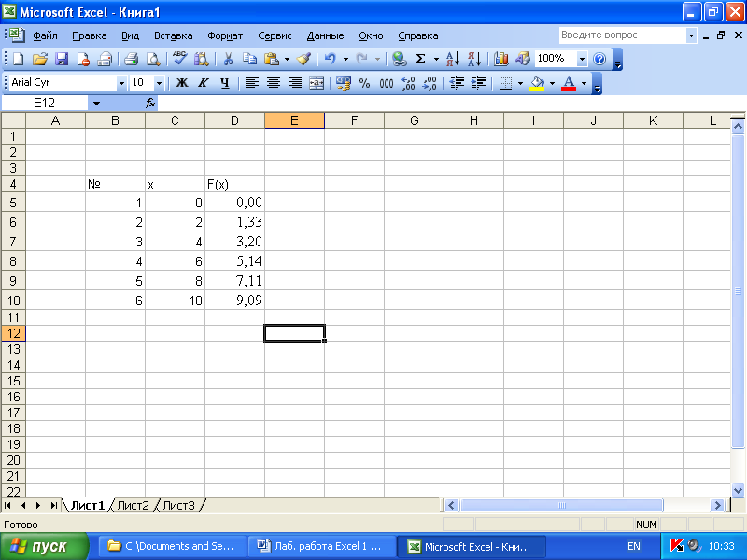Image resolution: width=747 pixels, height=560 pixels.
Task: Switch to the Лист3 sheet tab
Action: point(178,505)
